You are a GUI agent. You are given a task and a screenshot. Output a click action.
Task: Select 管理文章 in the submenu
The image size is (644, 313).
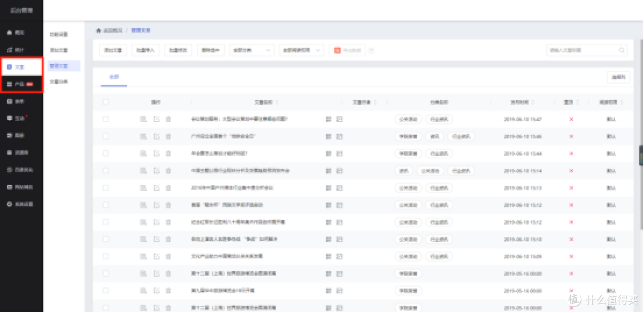tap(64, 66)
